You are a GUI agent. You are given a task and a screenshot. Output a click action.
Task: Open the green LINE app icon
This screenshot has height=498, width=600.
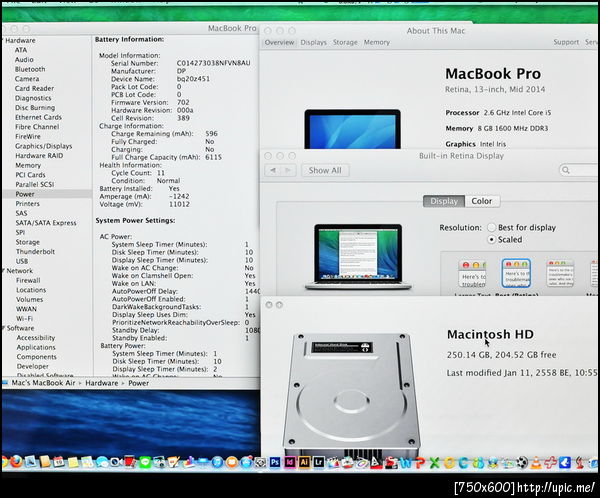[145, 462]
